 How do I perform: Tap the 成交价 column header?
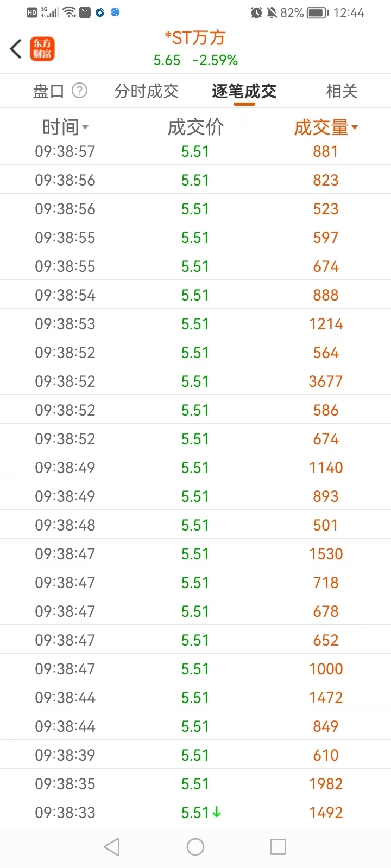pos(195,127)
